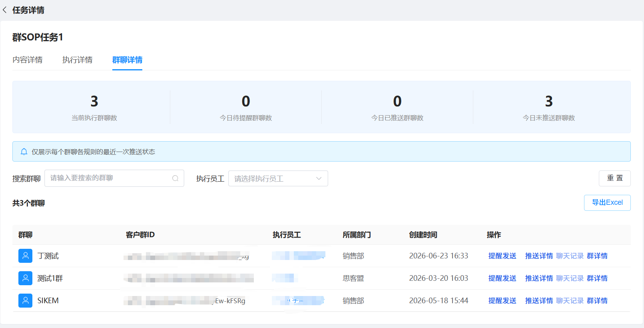
Task: Click the group avatar icon for 丁测试
Action: point(25,256)
